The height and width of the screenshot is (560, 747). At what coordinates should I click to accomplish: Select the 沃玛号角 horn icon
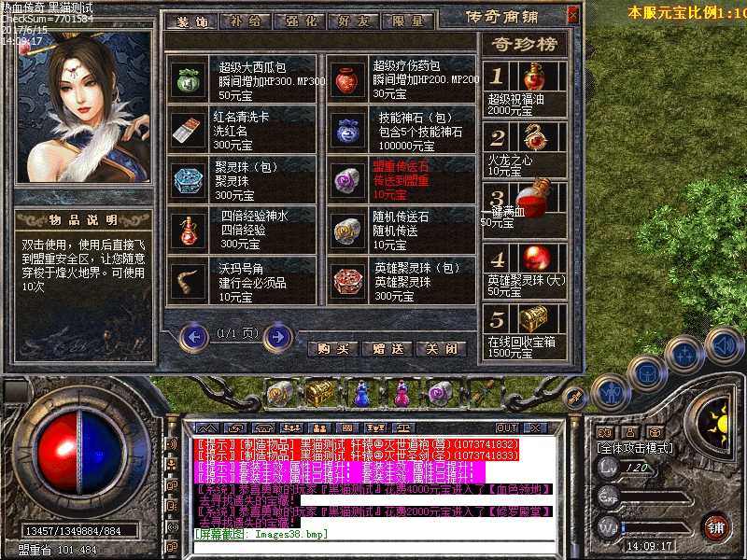click(188, 282)
